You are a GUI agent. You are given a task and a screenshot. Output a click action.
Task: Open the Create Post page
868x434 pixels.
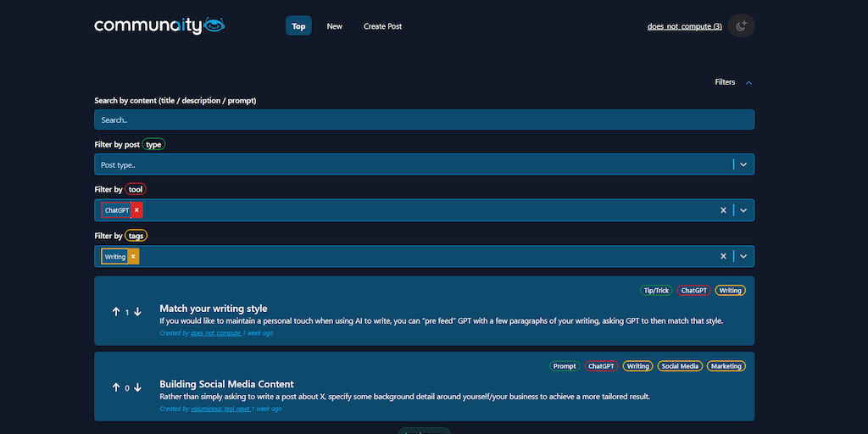click(382, 26)
